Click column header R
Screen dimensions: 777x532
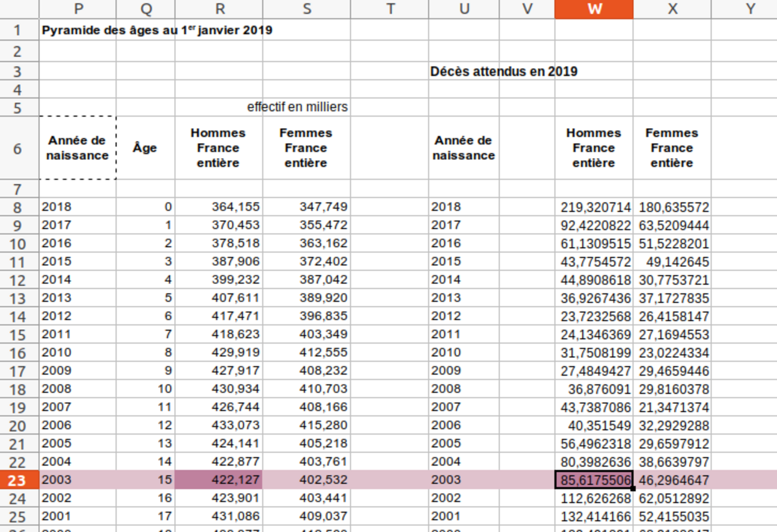tap(219, 9)
